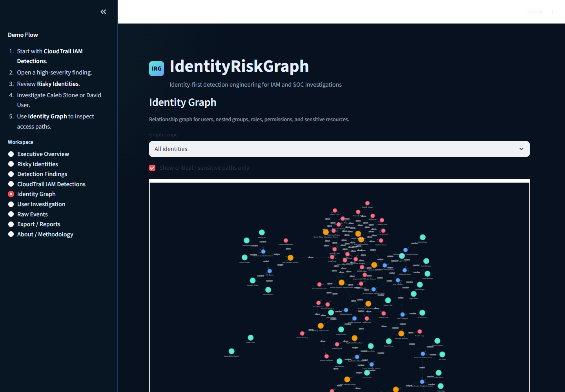Select the Alex Wright user node
This screenshot has width=565, height=392.
tap(420, 285)
